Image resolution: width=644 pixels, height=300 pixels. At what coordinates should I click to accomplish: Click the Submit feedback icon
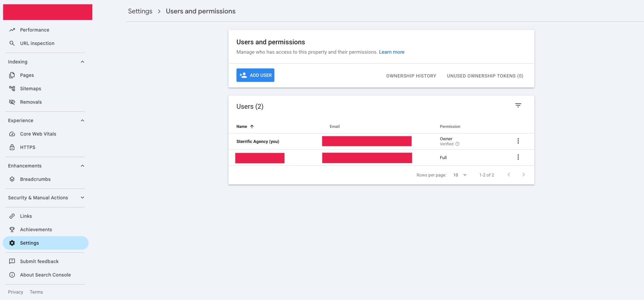[x=12, y=261]
